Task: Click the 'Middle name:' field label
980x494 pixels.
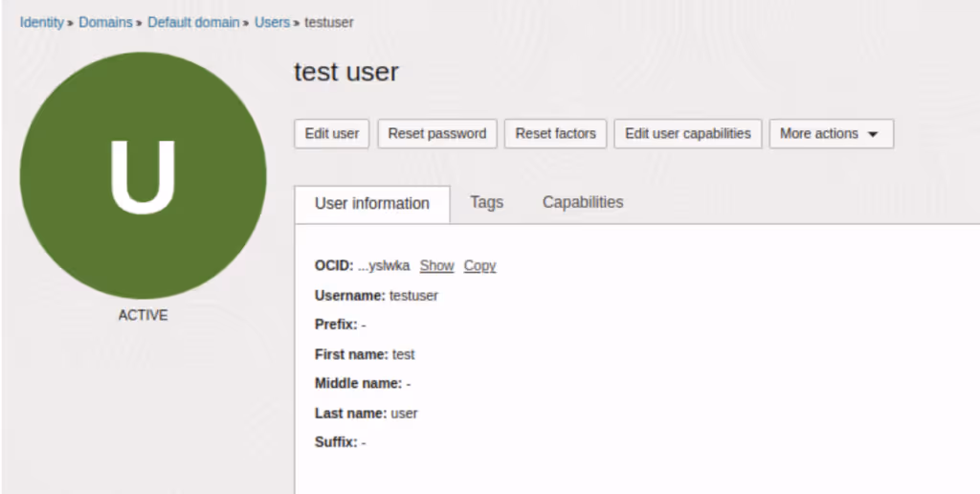Action: click(359, 383)
